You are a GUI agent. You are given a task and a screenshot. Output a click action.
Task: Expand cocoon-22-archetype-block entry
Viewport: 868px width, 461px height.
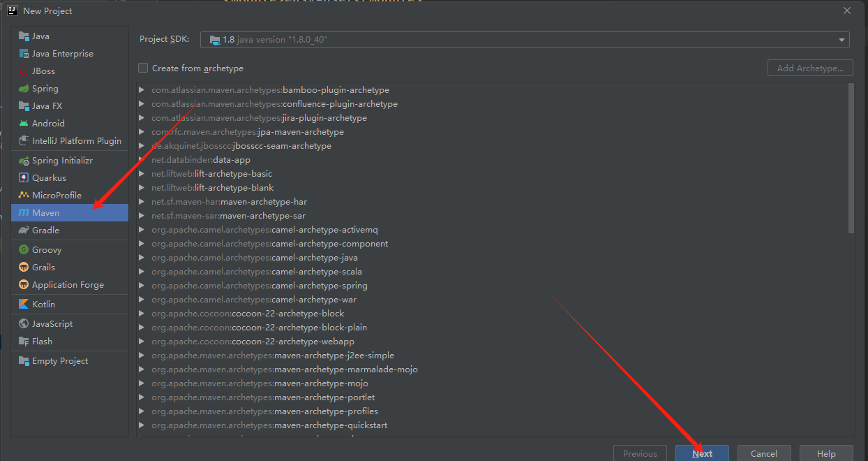coord(142,314)
